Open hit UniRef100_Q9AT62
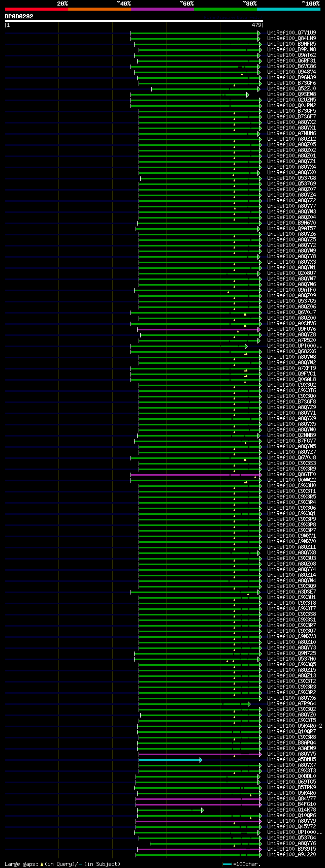Screen dimensions: 325x868 [x=291, y=55]
